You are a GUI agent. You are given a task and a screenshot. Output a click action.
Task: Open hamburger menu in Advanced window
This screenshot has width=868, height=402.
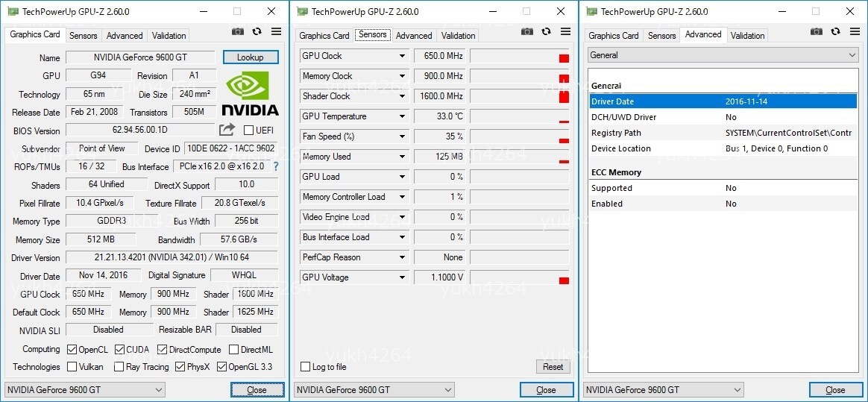pos(855,31)
